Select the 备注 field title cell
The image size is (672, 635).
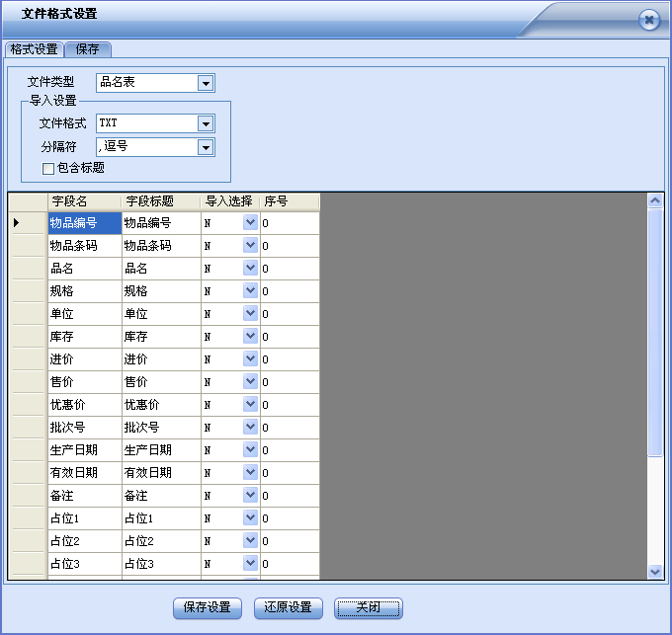pyautogui.click(x=161, y=496)
